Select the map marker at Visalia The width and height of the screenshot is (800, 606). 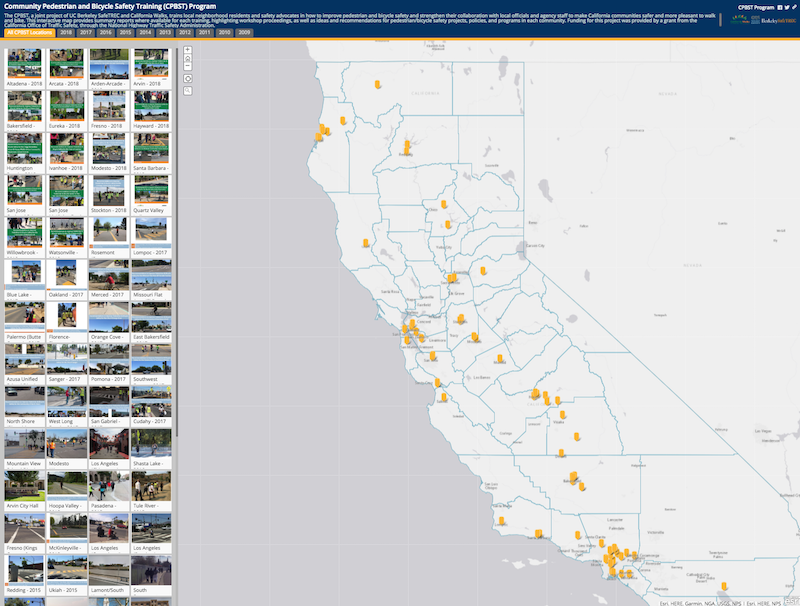pos(562,415)
